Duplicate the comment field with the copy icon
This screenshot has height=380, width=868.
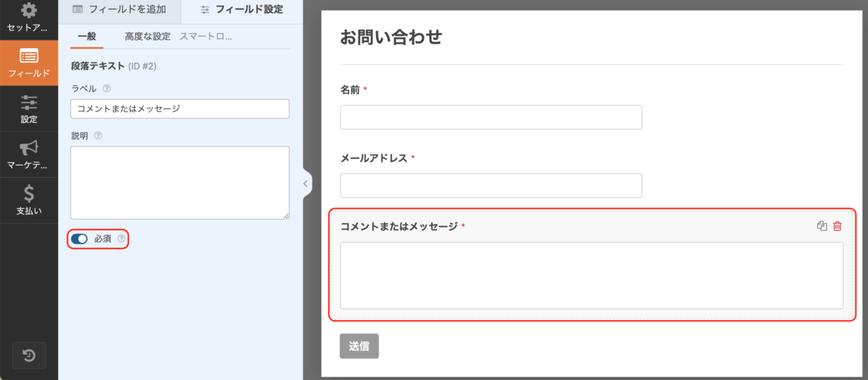[x=822, y=226]
